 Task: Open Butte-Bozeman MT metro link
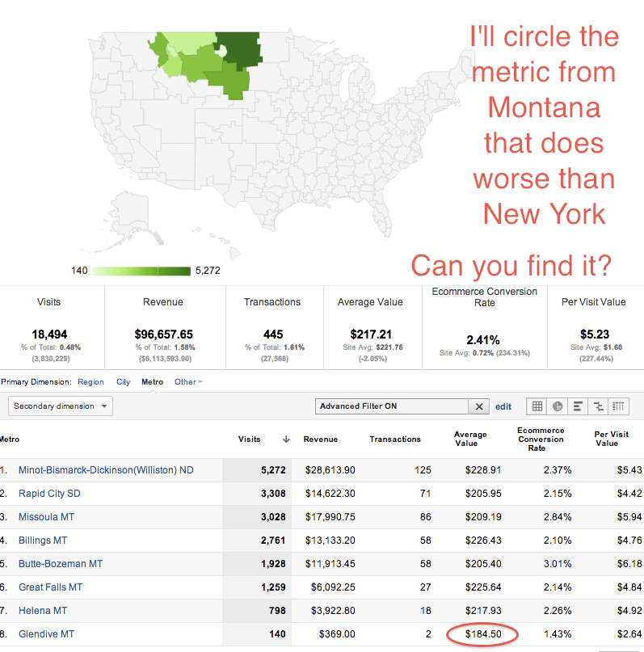click(x=61, y=564)
